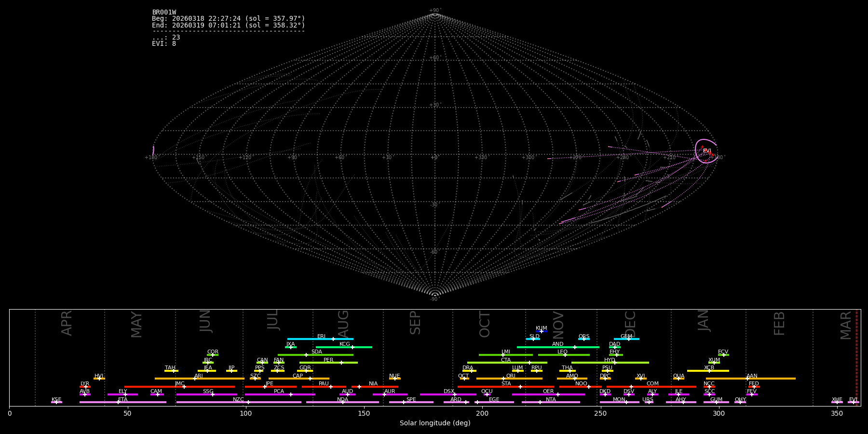868x434 pixels.
Task: Click the SDA shower label
Action: pyautogui.click(x=316, y=352)
